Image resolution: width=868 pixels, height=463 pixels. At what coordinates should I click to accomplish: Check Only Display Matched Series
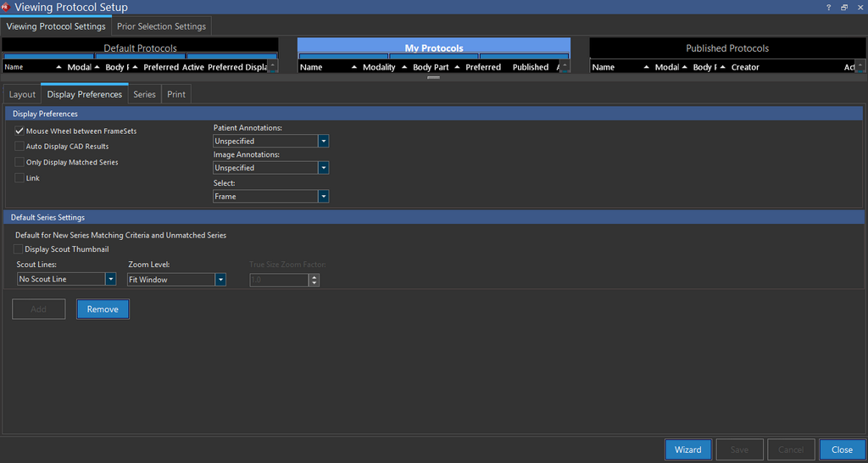19,162
